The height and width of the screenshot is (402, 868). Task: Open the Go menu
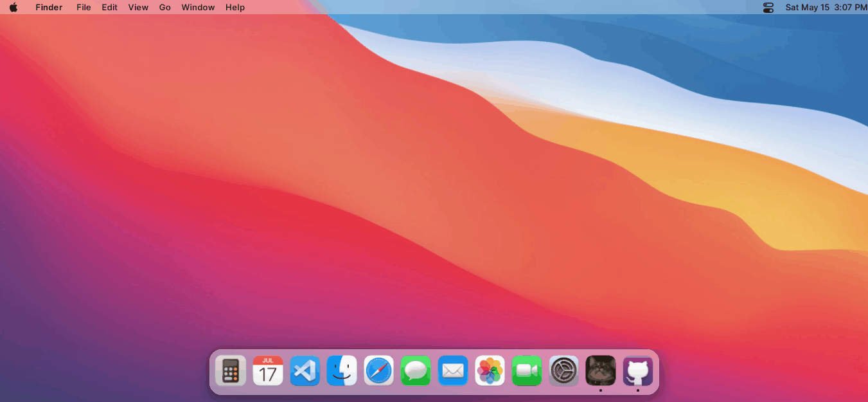click(x=165, y=7)
